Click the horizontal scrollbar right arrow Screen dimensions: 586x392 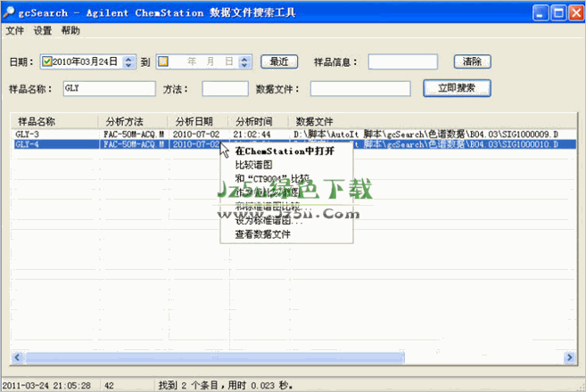569,357
